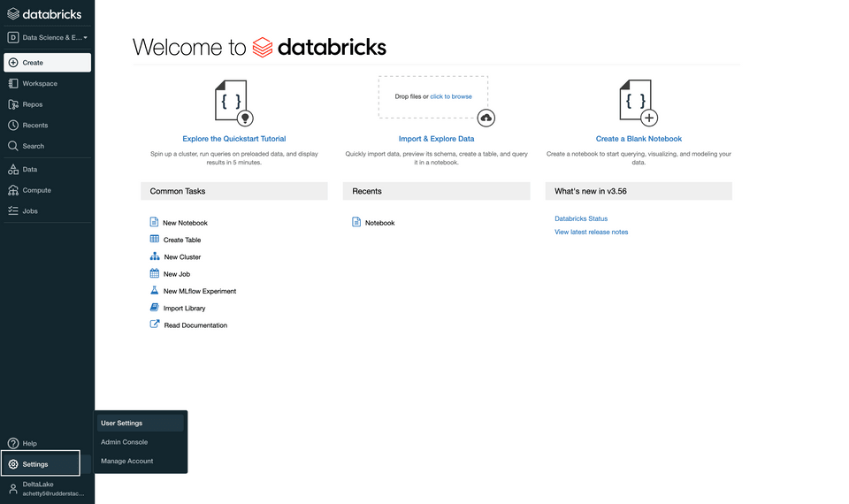Open Read Documentation link

tap(195, 325)
